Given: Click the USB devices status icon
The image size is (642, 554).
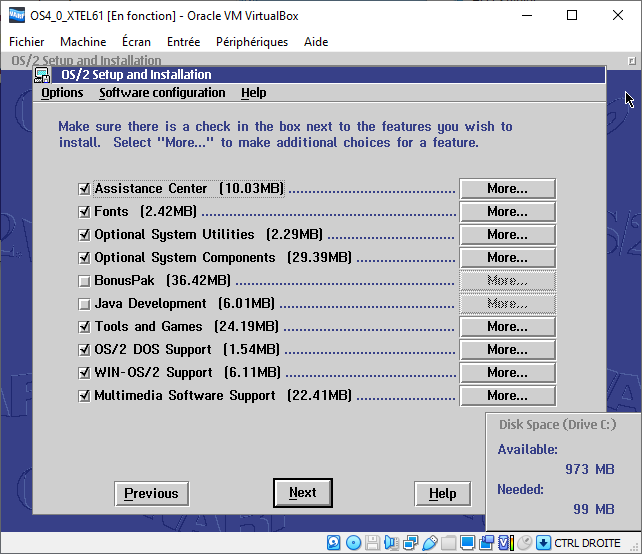Looking at the screenshot, I should (x=430, y=543).
